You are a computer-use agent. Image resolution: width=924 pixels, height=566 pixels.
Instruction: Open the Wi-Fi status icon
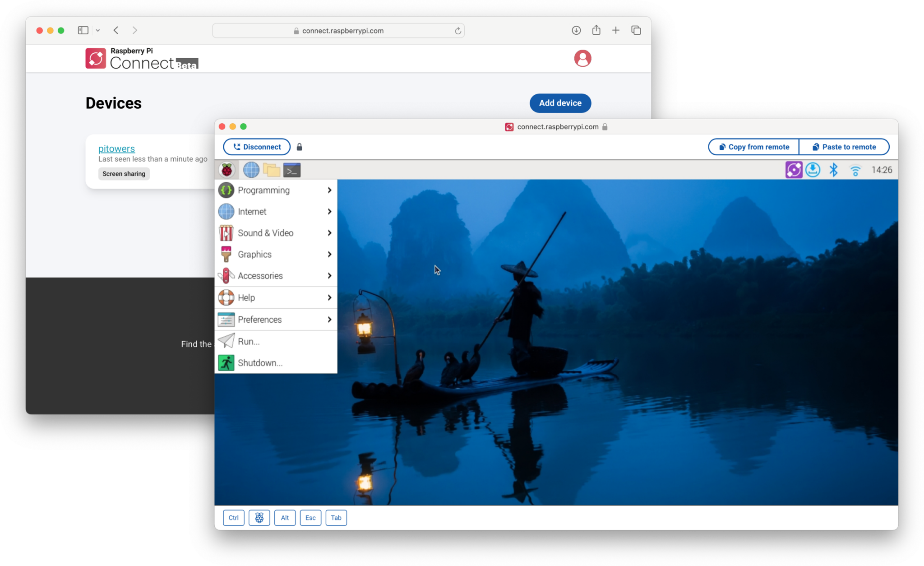[855, 169]
